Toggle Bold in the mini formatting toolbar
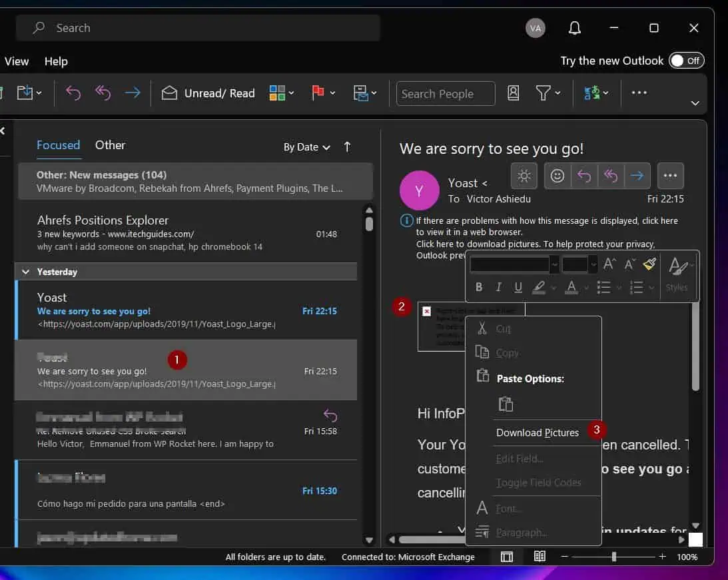Viewport: 728px width, 580px height. click(x=479, y=287)
